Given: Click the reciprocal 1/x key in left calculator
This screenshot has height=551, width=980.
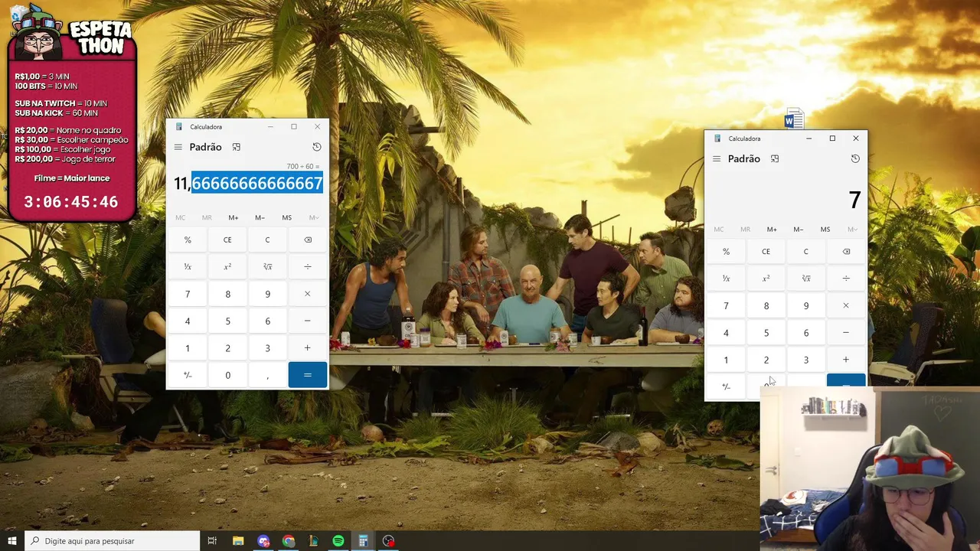Looking at the screenshot, I should click(x=188, y=267).
